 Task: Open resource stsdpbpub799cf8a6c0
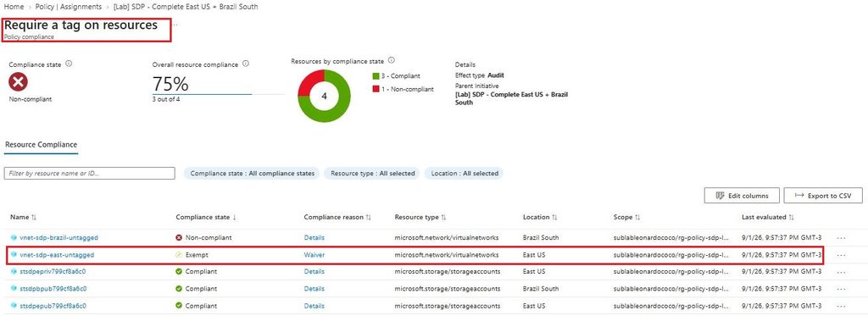(53, 288)
